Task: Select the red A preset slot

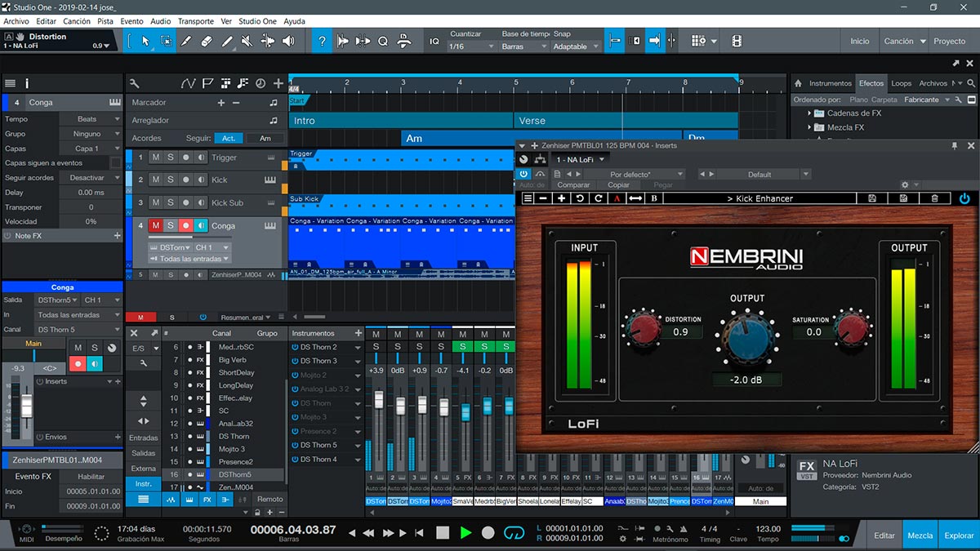Action: (617, 198)
